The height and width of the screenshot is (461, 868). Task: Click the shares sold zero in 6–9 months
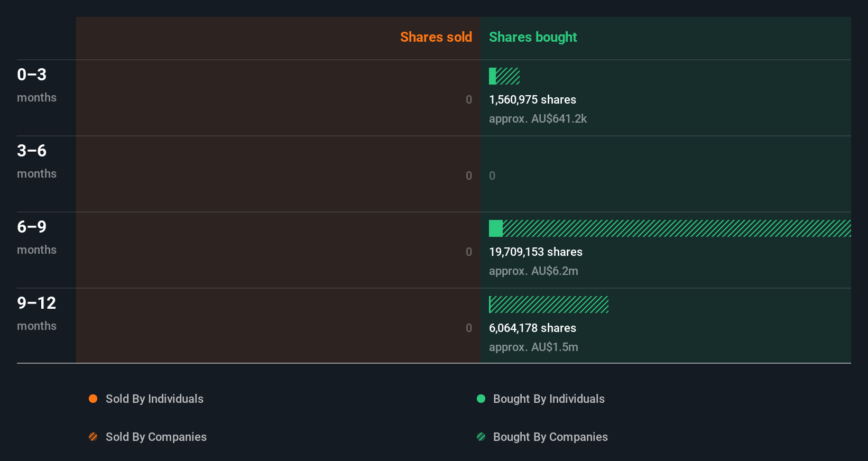(x=469, y=252)
